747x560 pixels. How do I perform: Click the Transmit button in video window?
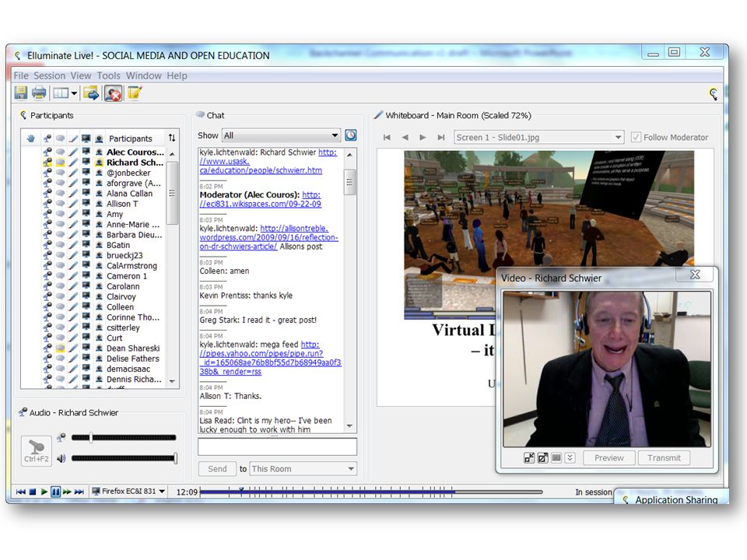click(x=664, y=458)
